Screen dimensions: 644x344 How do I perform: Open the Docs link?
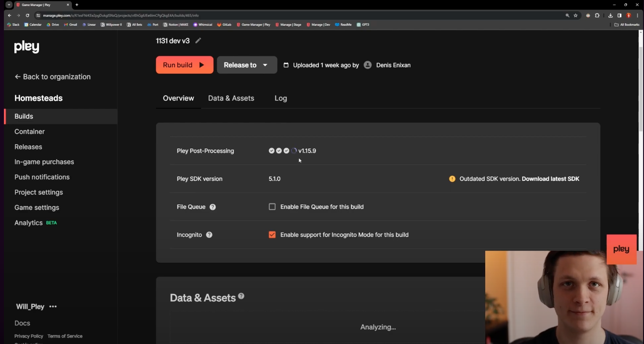click(x=22, y=323)
